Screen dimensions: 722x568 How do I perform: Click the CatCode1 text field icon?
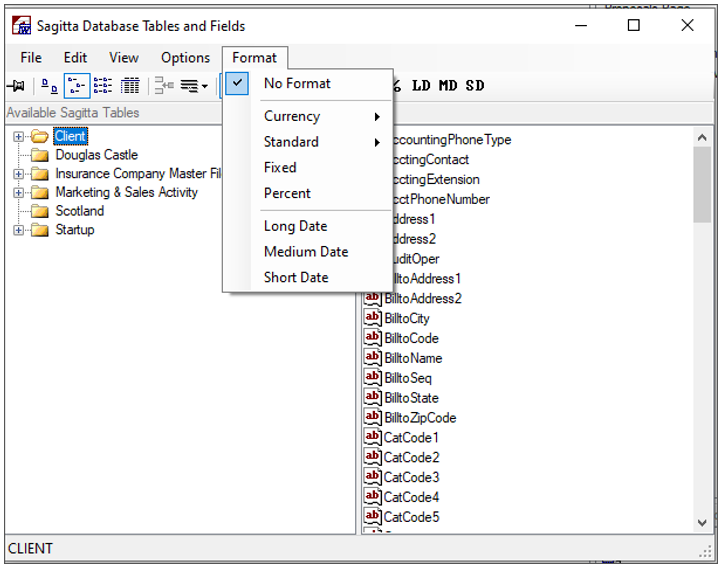pos(372,436)
